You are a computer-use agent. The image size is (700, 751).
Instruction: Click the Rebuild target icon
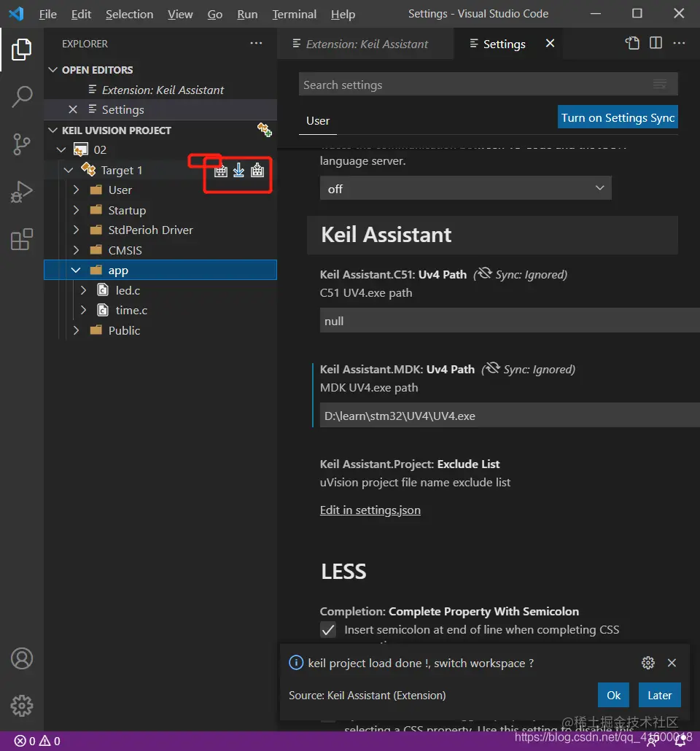tap(257, 171)
